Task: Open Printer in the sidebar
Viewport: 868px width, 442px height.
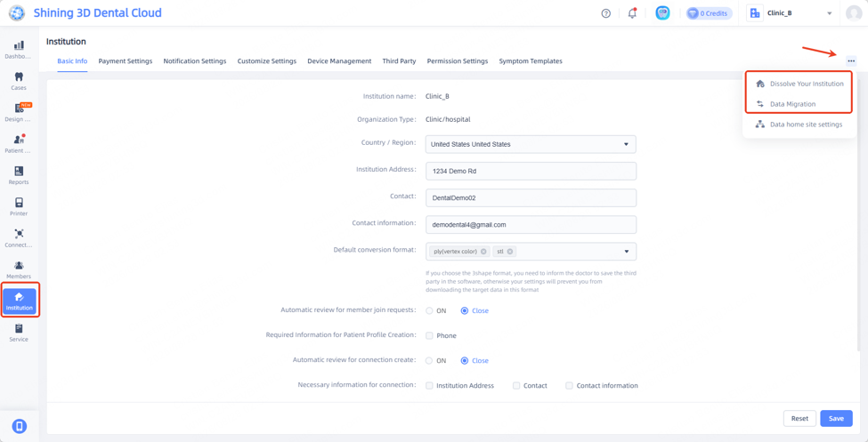Action: (19, 206)
